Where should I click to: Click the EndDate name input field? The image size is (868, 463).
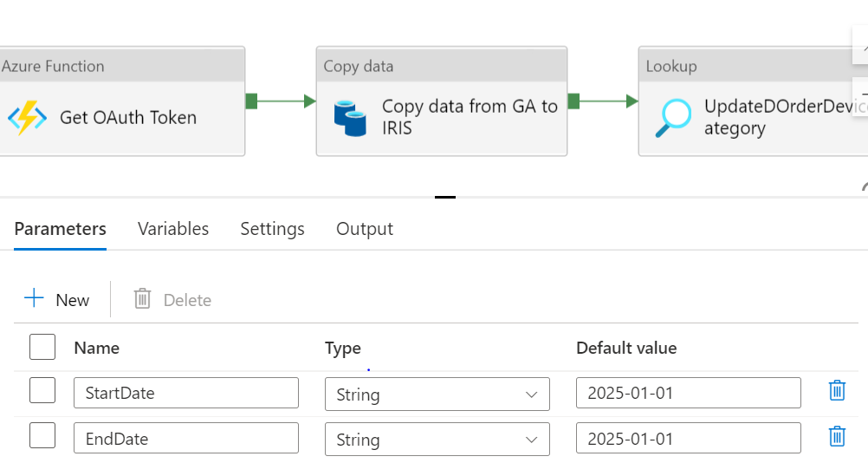point(185,439)
